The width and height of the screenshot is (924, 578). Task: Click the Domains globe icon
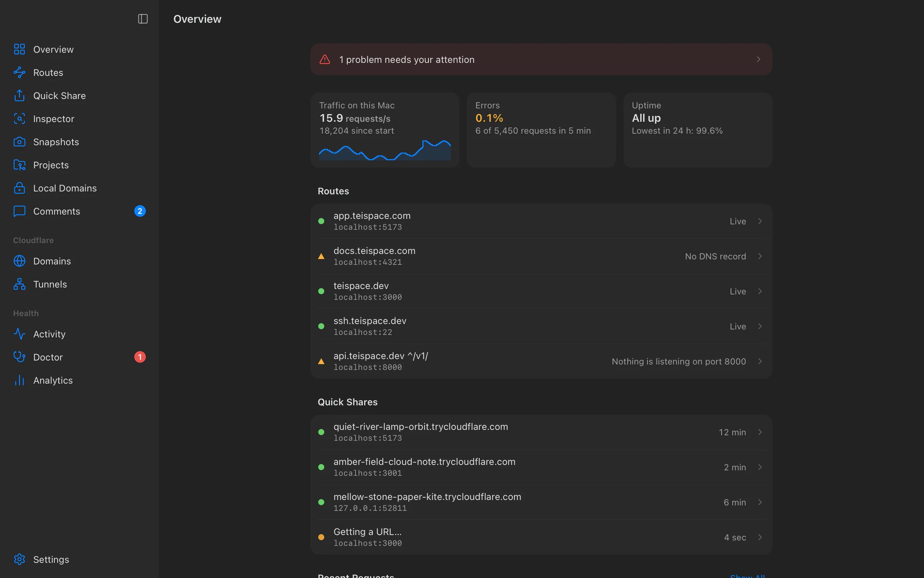(x=19, y=261)
